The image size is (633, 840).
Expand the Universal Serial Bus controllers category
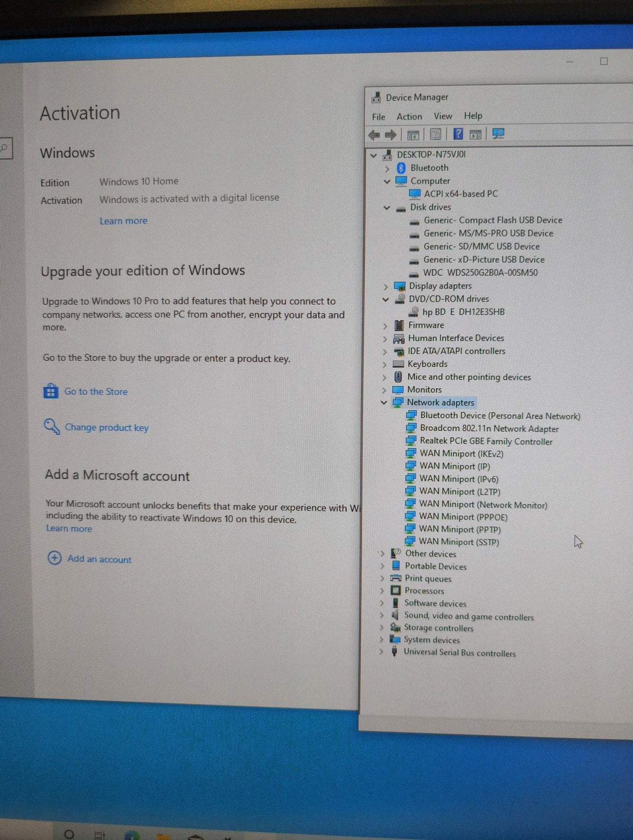point(381,652)
